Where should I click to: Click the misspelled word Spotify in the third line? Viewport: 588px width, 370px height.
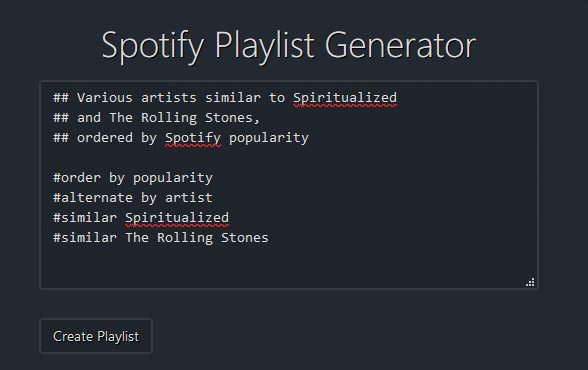pos(193,138)
